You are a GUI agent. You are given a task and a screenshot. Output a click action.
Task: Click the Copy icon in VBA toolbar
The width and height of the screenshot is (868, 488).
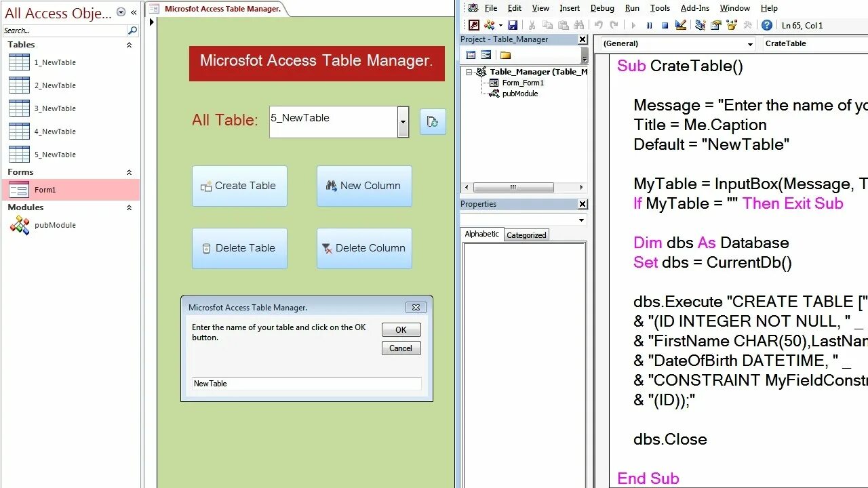pyautogui.click(x=547, y=25)
